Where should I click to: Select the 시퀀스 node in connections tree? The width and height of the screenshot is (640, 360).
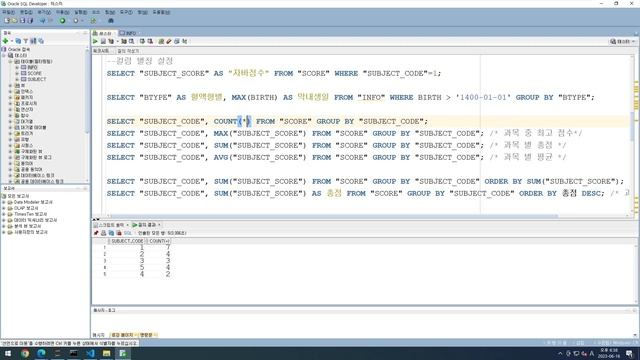coord(27,145)
